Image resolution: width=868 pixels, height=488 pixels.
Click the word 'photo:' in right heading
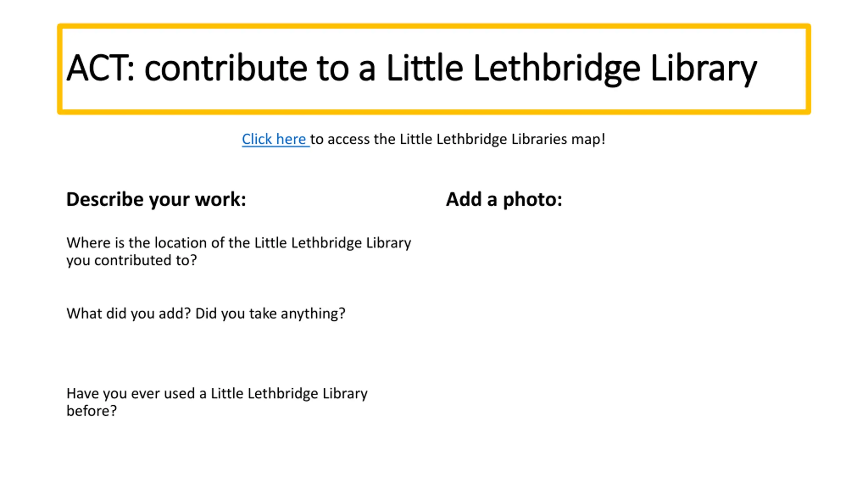click(533, 200)
